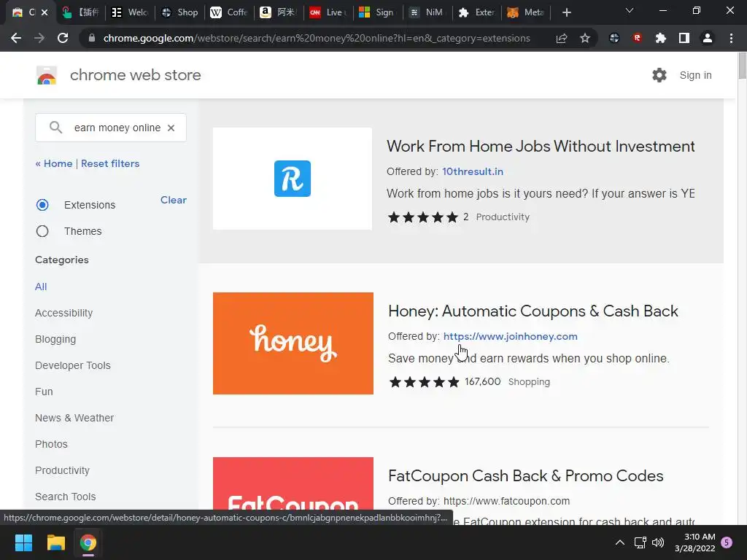Open File Explorer from taskbar
Viewport: 747px width, 560px height.
pos(55,542)
